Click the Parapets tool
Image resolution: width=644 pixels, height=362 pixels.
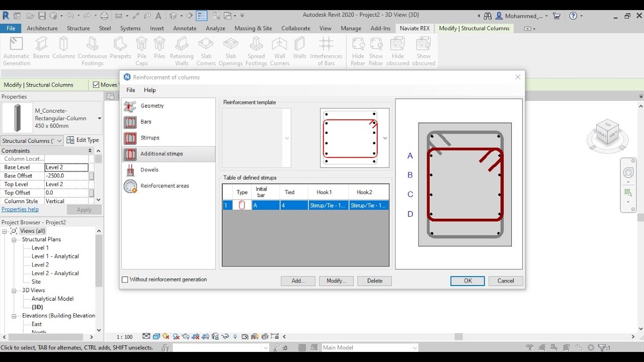coord(121,48)
